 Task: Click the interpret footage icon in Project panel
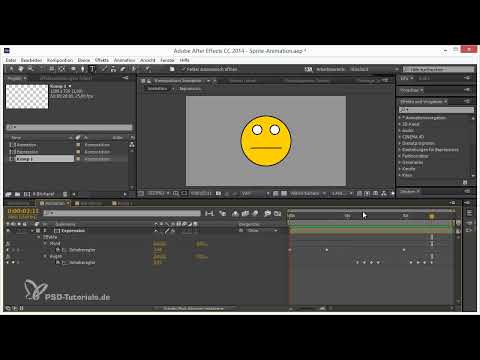[8, 194]
